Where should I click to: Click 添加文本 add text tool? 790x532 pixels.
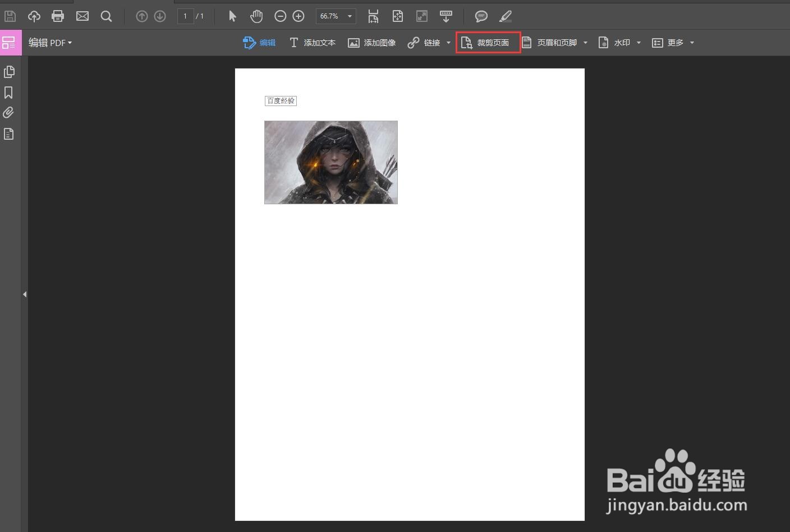[313, 43]
